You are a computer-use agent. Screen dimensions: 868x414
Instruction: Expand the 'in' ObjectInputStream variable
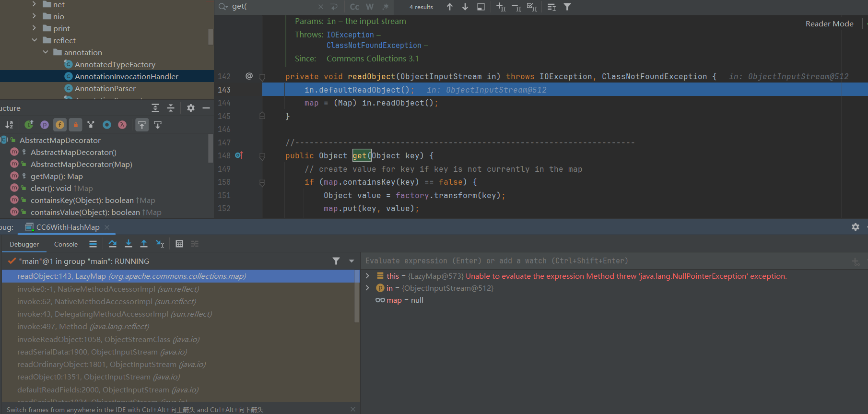368,288
